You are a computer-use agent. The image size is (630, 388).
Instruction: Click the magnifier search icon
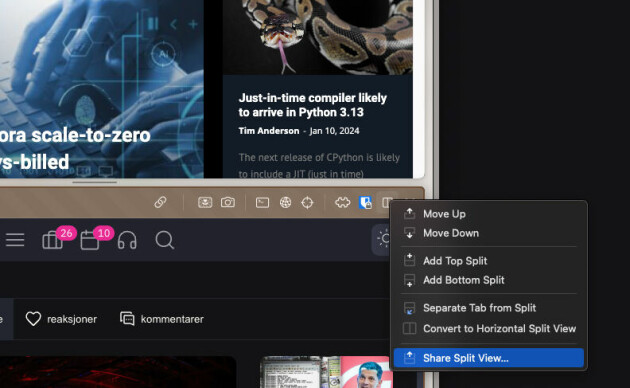tap(165, 240)
